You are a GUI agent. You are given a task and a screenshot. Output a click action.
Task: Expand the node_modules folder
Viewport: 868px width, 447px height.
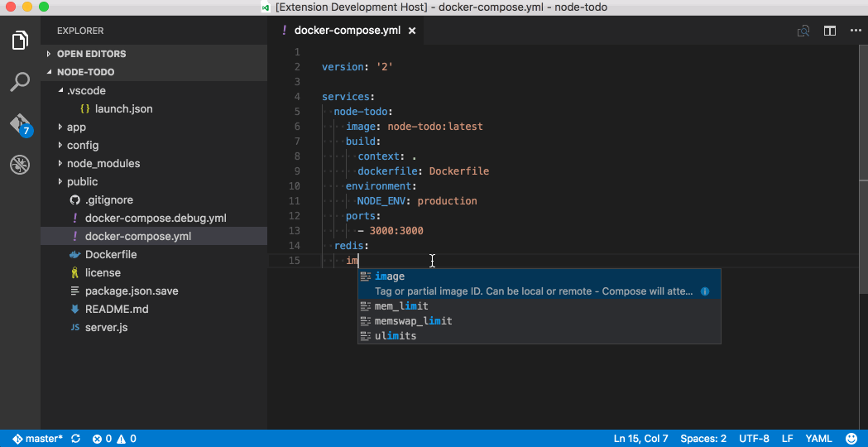pyautogui.click(x=154, y=163)
